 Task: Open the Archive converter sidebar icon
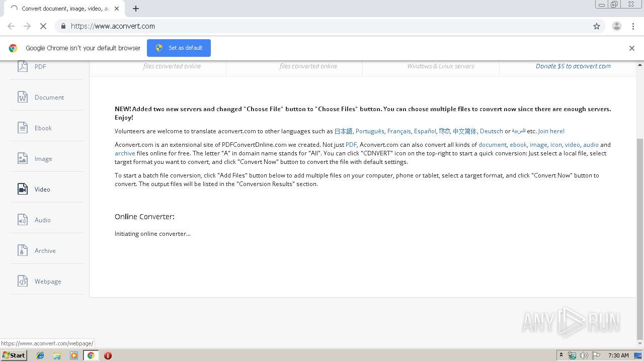click(23, 250)
